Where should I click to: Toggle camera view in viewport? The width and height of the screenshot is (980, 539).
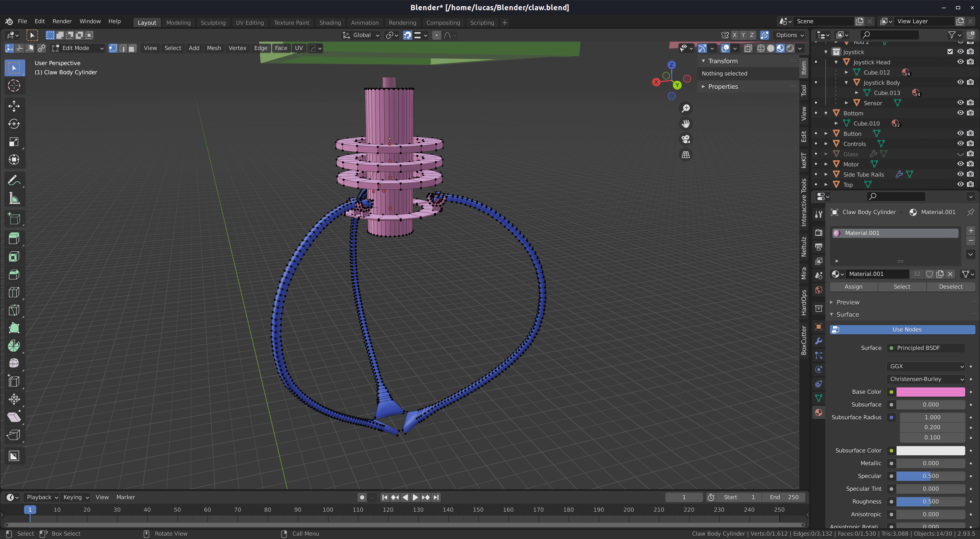(x=685, y=139)
